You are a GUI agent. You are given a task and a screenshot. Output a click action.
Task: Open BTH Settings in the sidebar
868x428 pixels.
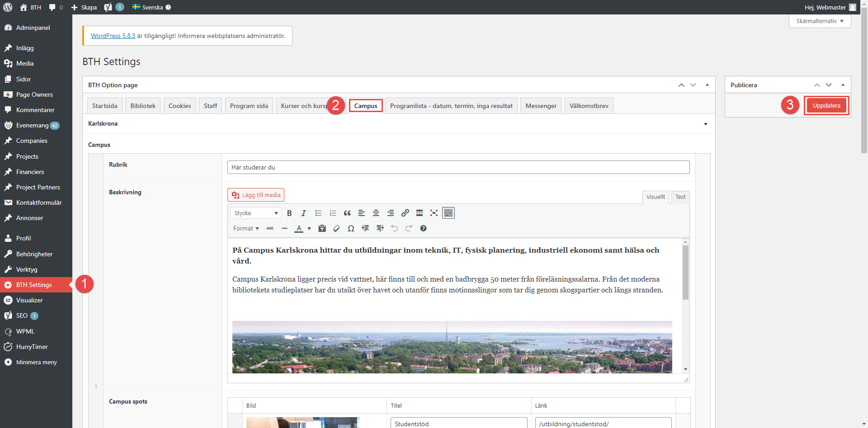click(36, 285)
